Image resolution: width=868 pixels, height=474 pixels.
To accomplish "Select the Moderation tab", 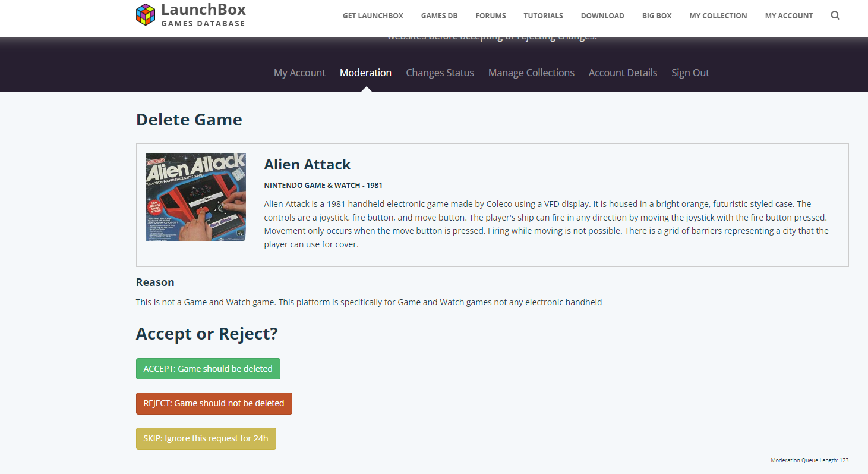I will pos(365,73).
